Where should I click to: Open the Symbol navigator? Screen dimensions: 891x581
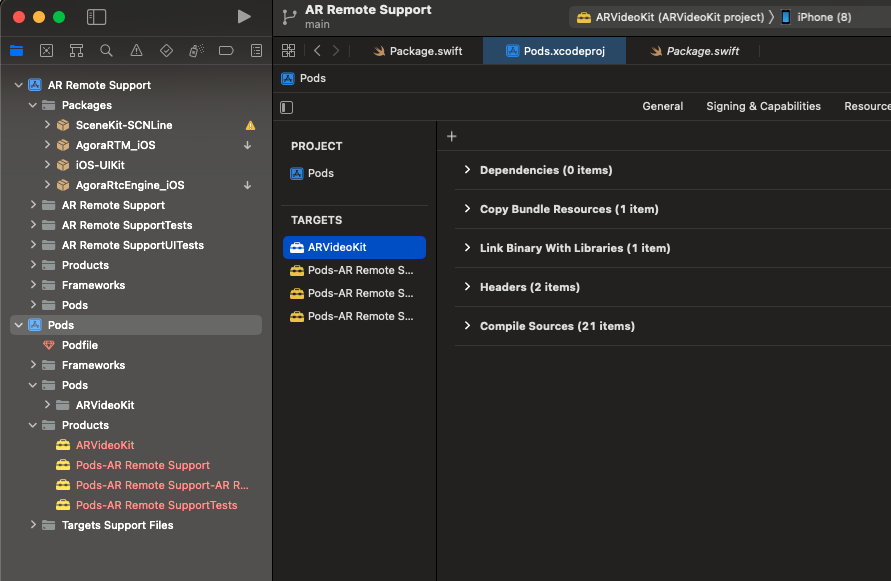coord(76,51)
